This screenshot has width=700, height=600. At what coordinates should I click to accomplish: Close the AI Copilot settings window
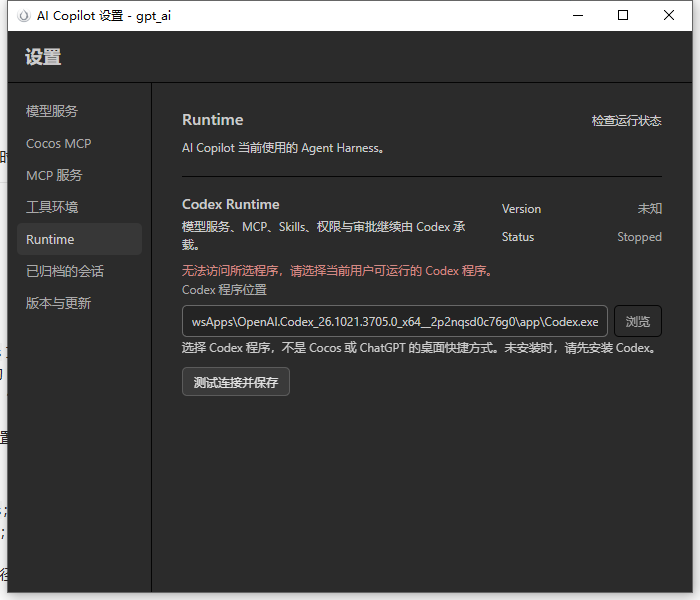[668, 16]
